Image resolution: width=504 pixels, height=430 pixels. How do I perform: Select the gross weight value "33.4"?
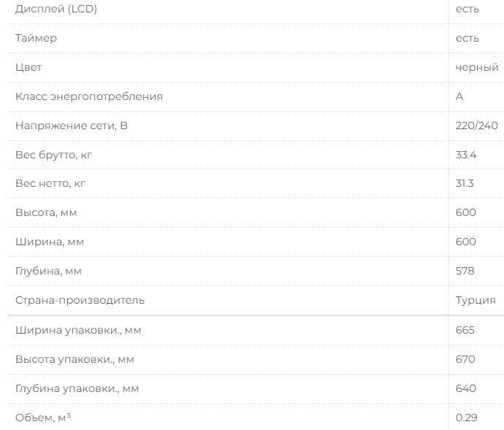point(466,155)
